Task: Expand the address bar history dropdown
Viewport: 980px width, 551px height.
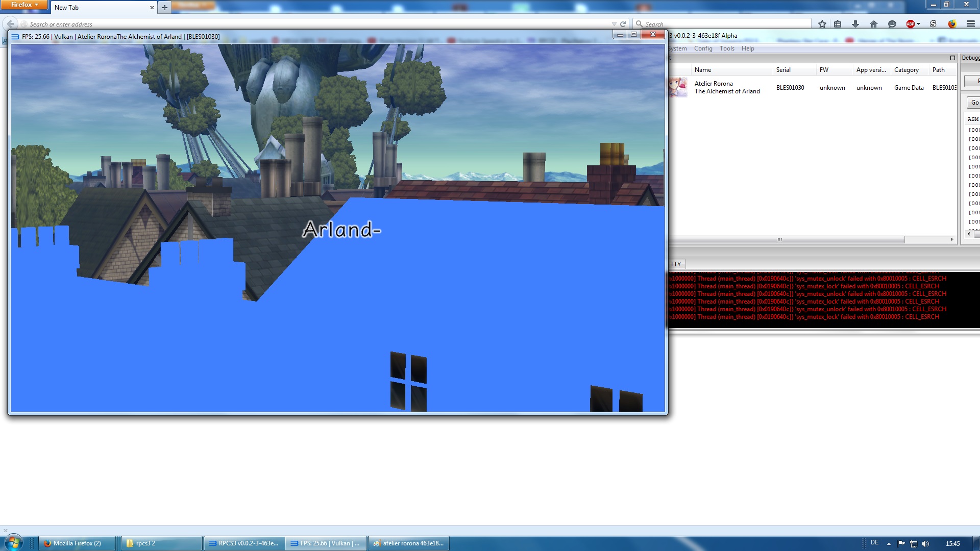Action: click(614, 24)
